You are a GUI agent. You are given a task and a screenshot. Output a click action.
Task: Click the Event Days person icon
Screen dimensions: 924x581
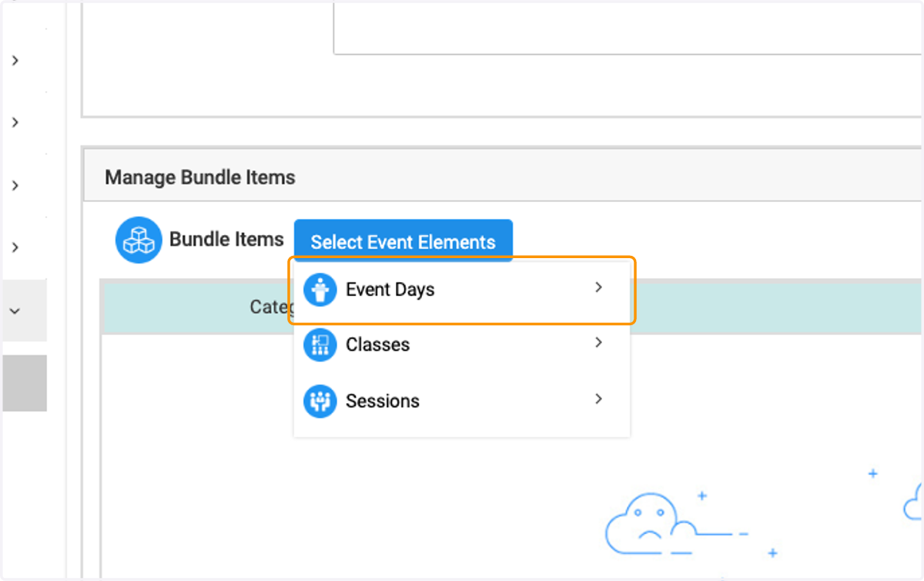pos(320,290)
